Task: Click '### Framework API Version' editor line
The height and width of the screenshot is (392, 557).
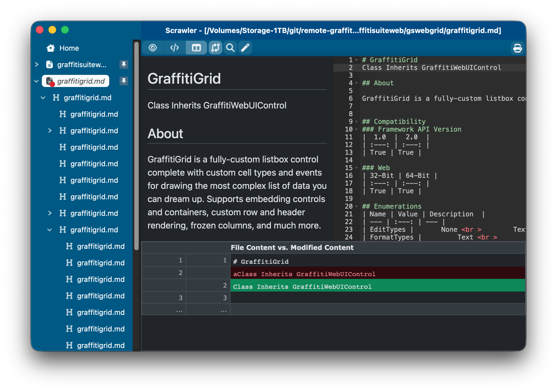Action: 411,129
